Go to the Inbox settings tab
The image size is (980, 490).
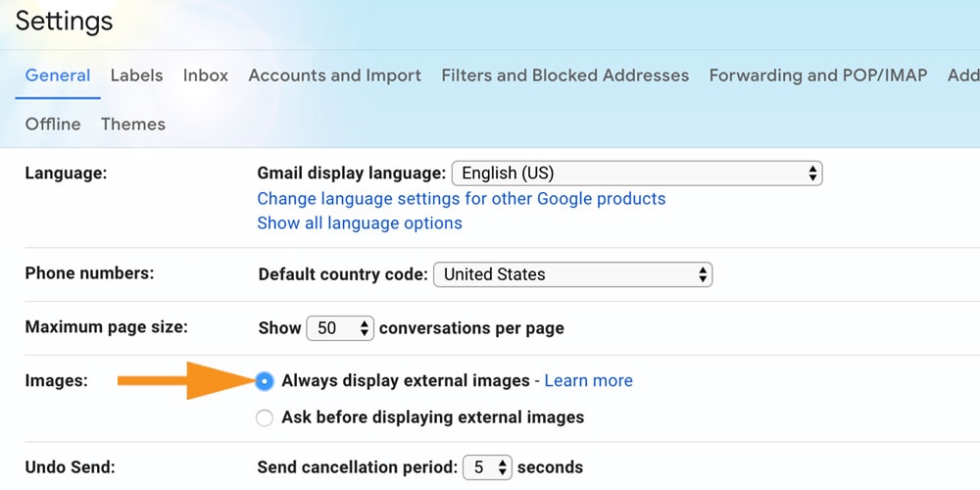tap(206, 75)
